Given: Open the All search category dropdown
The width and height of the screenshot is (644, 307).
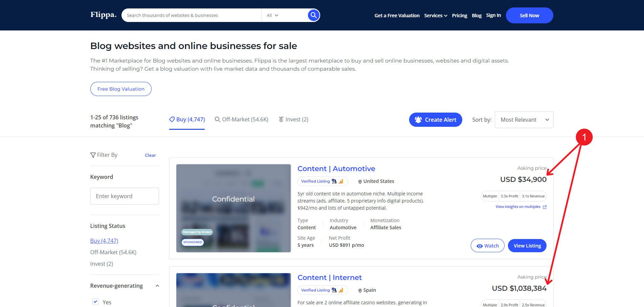Looking at the screenshot, I should pyautogui.click(x=272, y=15).
